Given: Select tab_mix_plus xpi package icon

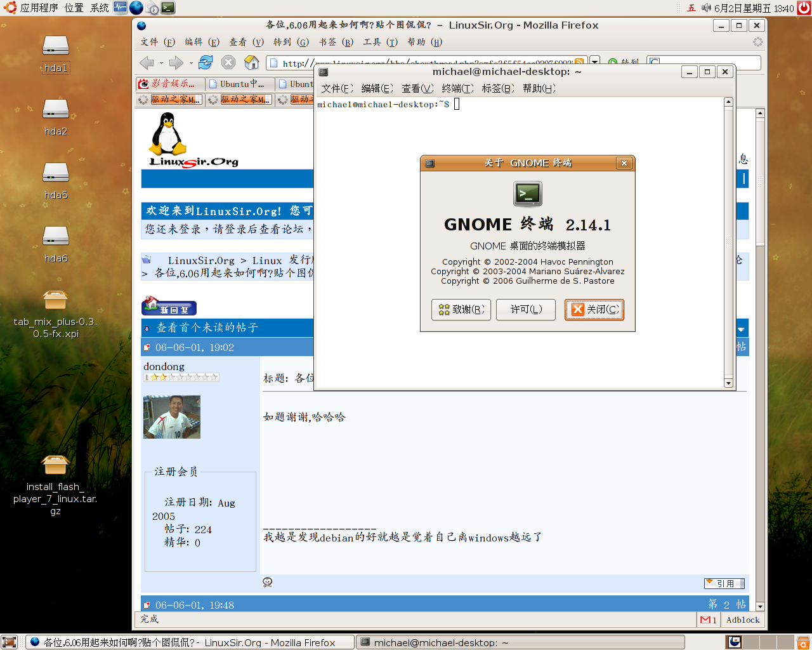Looking at the screenshot, I should coord(56,314).
